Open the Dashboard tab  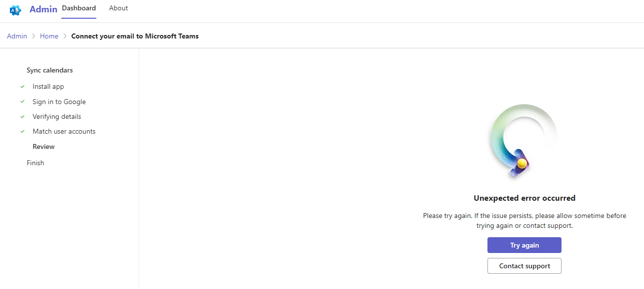click(79, 8)
